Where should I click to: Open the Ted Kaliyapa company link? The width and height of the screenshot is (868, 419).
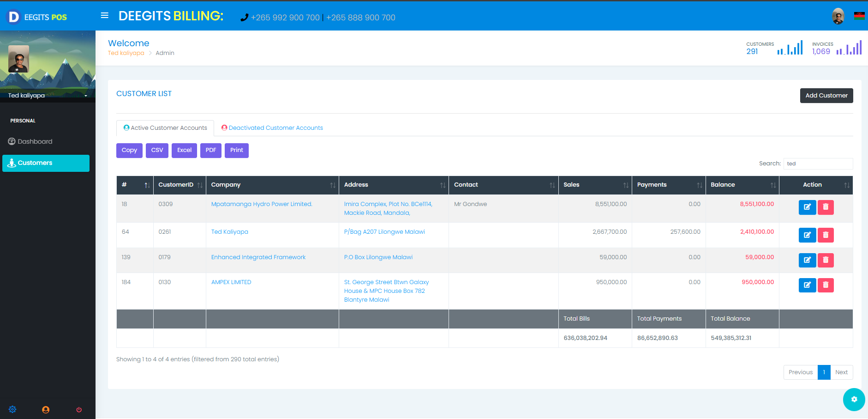(229, 232)
